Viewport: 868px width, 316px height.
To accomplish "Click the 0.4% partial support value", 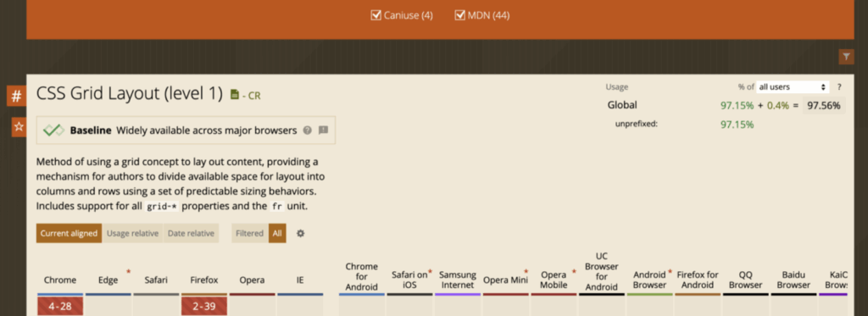I will [777, 105].
